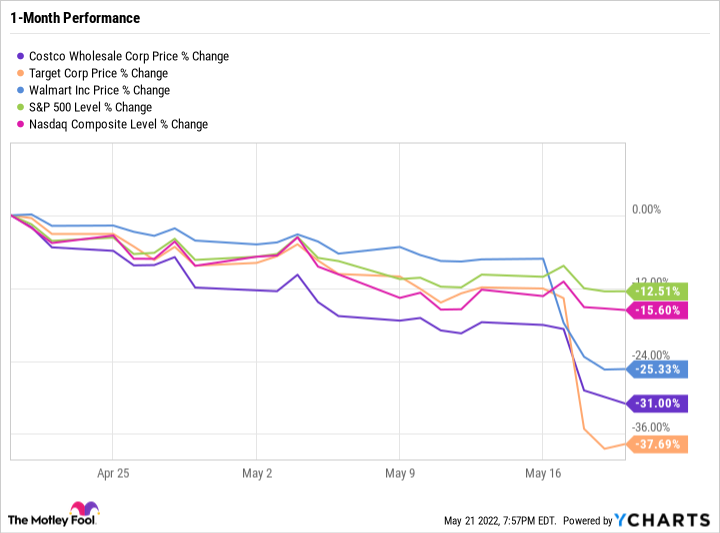The image size is (720, 533).
Task: Click the 1-Month Performance chart title
Action: click(x=74, y=18)
